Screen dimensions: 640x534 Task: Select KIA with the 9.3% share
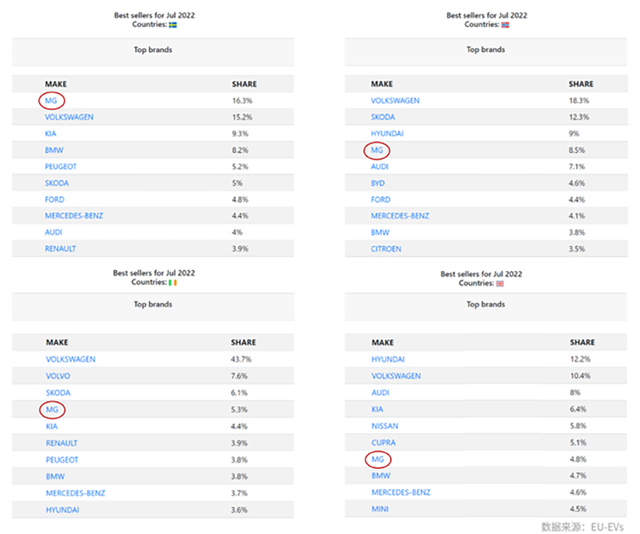tap(51, 133)
